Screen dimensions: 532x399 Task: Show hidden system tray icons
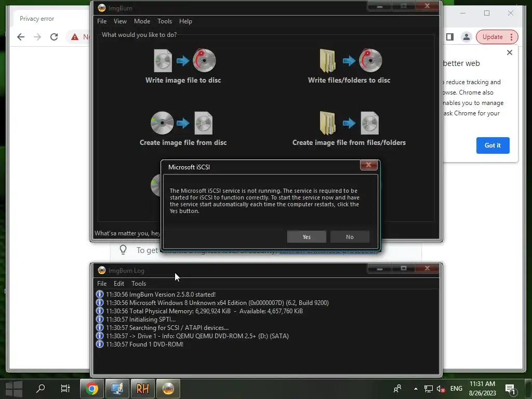point(416,389)
